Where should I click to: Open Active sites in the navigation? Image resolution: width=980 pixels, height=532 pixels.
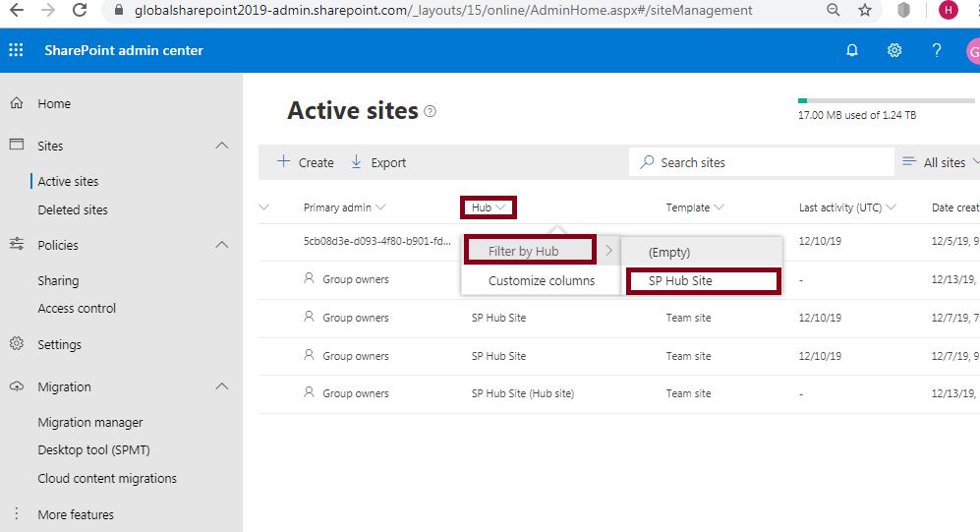tap(68, 181)
